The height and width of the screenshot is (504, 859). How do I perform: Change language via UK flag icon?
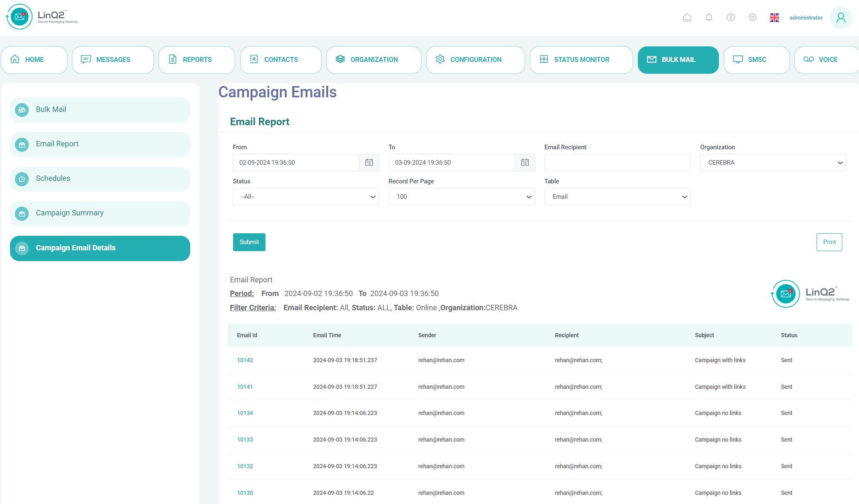click(x=774, y=17)
